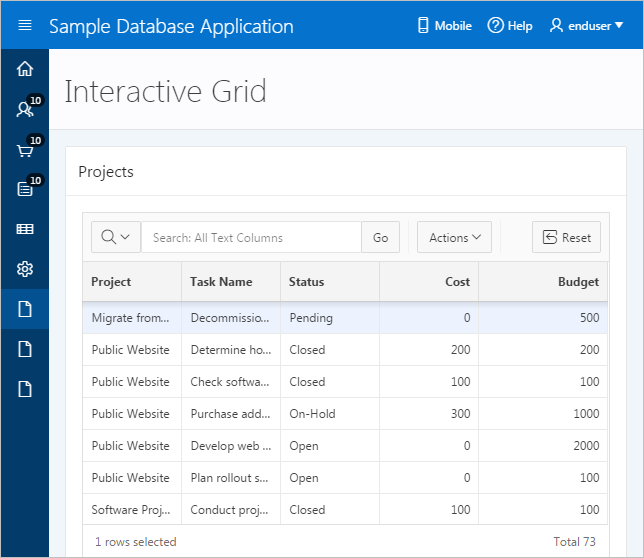644x558 pixels.
Task: Open the shopping cart sidebar icon
Action: click(x=25, y=150)
